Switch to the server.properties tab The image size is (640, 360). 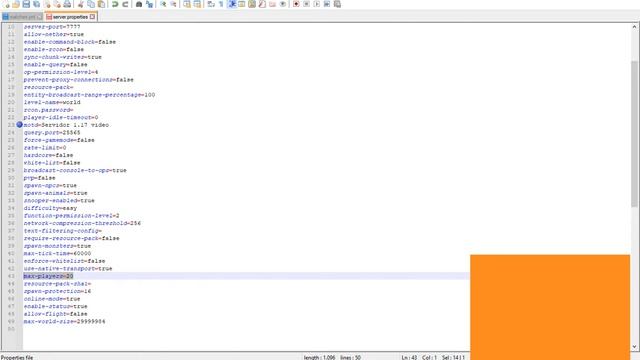[70, 17]
